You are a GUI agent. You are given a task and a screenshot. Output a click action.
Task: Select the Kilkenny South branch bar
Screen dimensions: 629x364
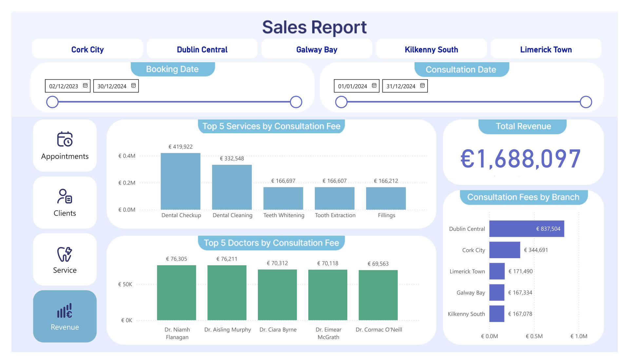click(x=497, y=314)
